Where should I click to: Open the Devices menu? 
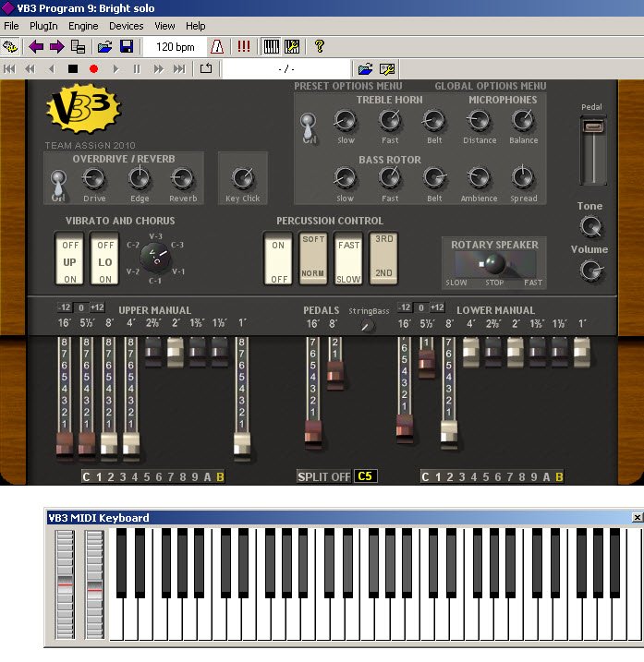point(127,26)
